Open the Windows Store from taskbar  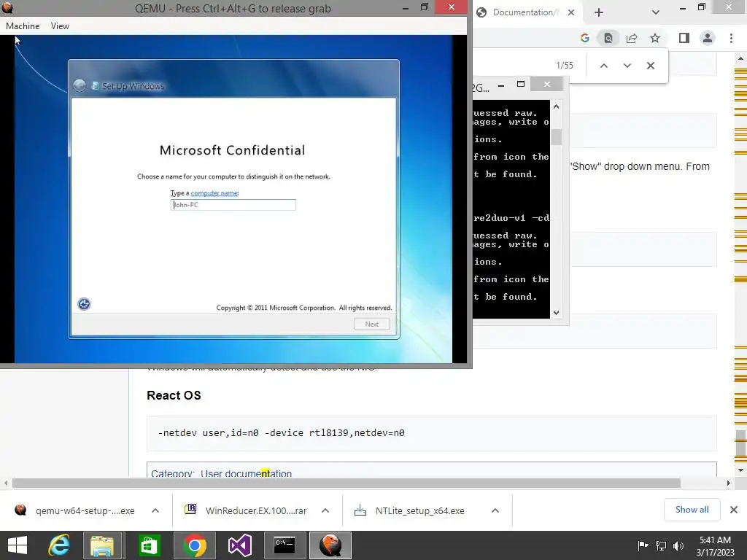pos(149,545)
